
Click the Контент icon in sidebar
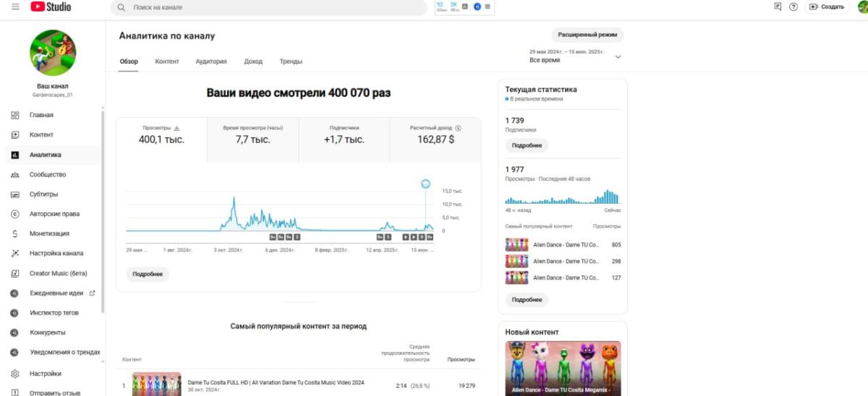(15, 134)
